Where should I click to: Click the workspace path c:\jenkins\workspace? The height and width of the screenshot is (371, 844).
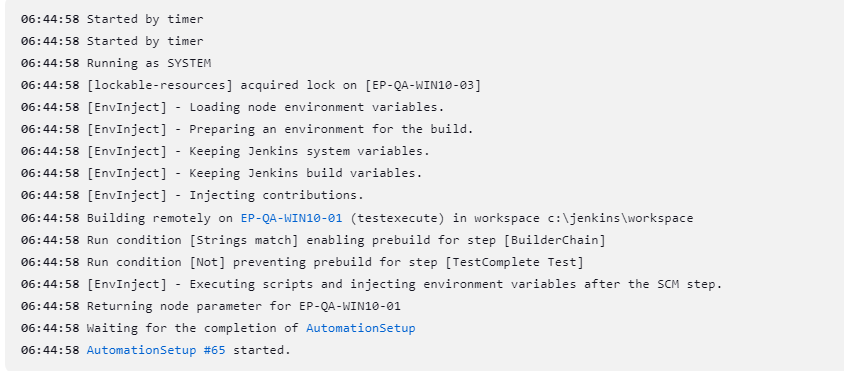click(621, 218)
